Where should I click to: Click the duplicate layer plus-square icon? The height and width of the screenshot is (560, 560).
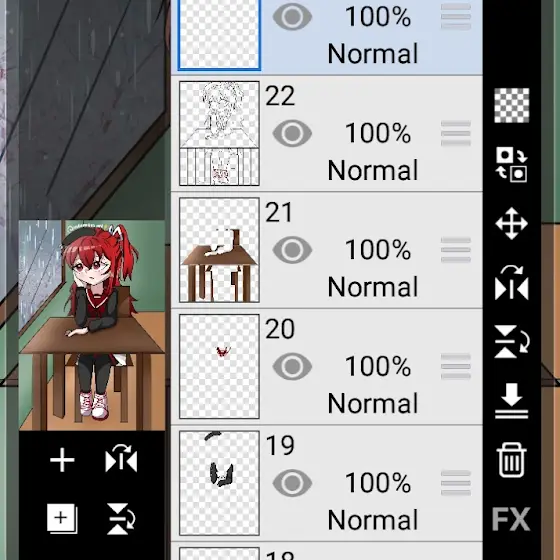(x=62, y=519)
